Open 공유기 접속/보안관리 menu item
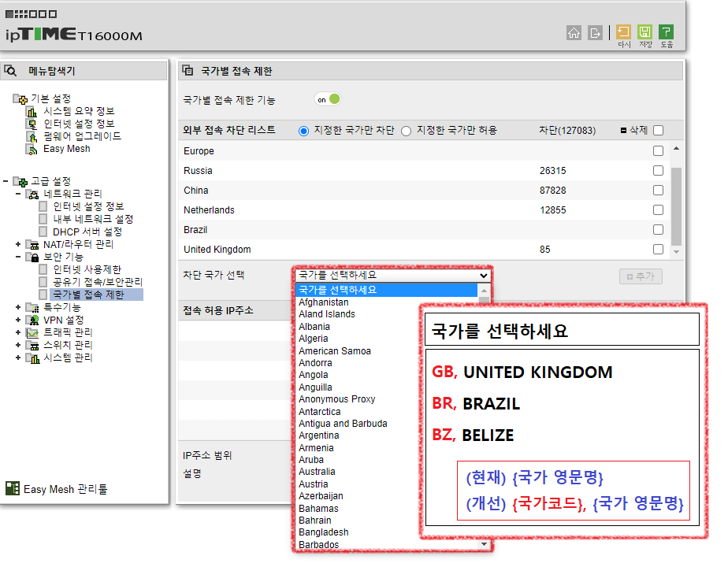The image size is (728, 567). [x=98, y=282]
